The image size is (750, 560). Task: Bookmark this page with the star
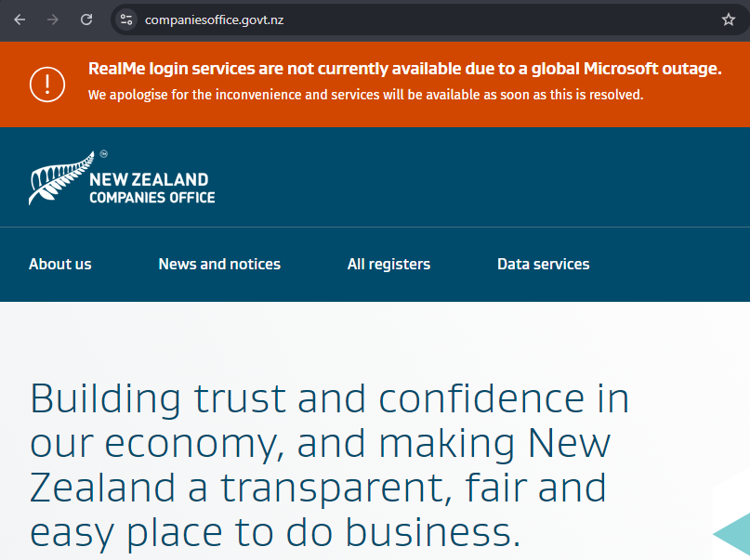tap(729, 20)
